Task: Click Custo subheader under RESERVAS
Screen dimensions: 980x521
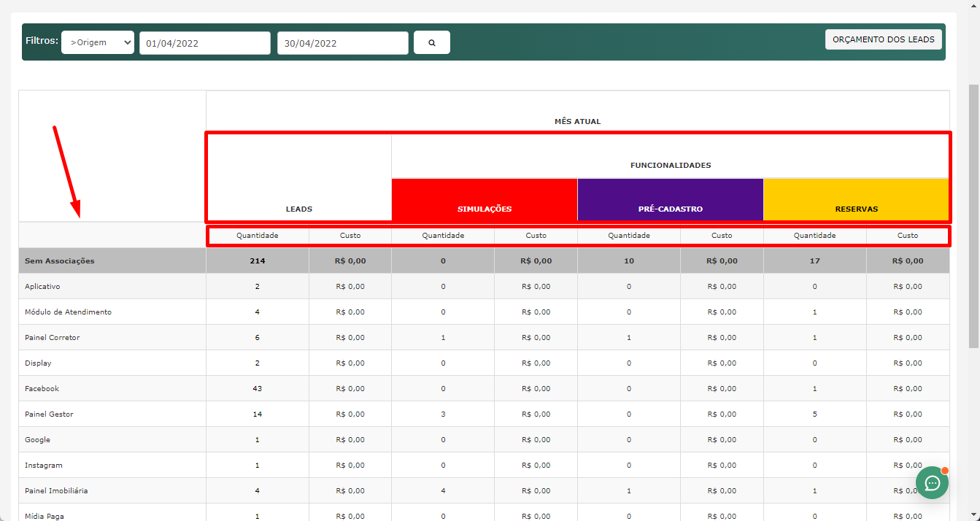Action: [x=908, y=235]
